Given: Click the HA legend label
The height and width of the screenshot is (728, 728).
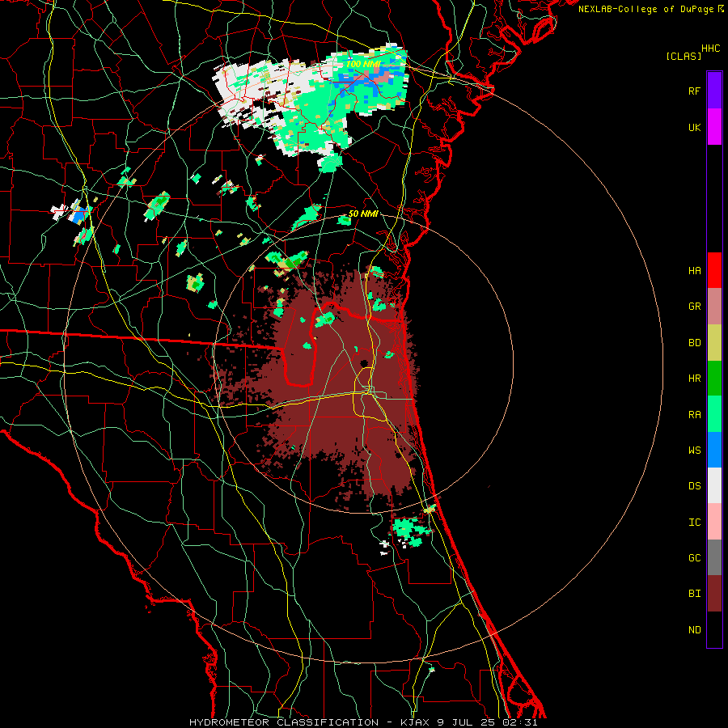Looking at the screenshot, I should point(695,271).
